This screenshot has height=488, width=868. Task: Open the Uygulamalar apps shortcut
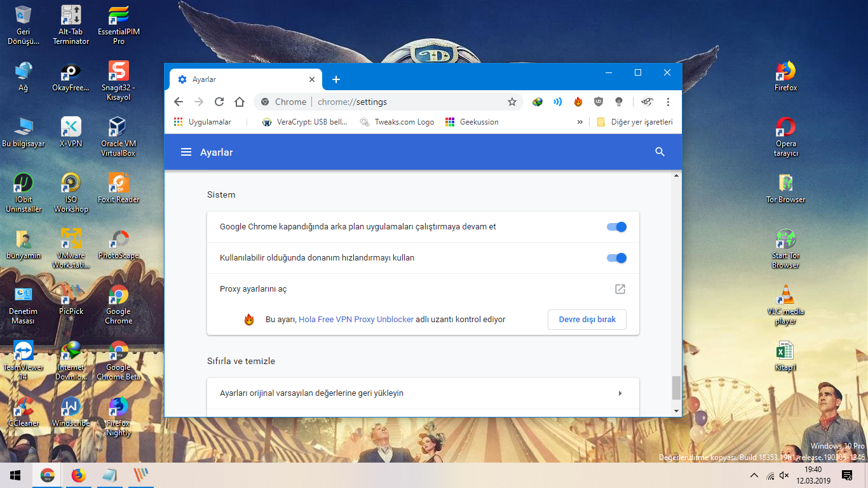pos(201,122)
